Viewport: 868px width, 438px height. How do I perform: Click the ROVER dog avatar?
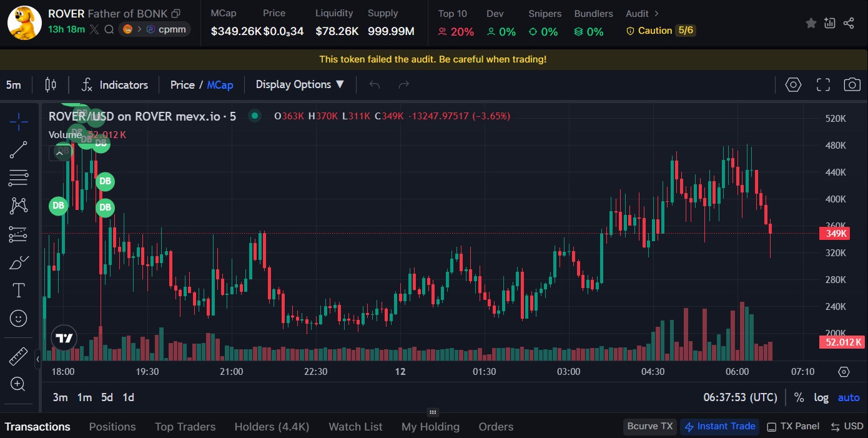(x=24, y=22)
